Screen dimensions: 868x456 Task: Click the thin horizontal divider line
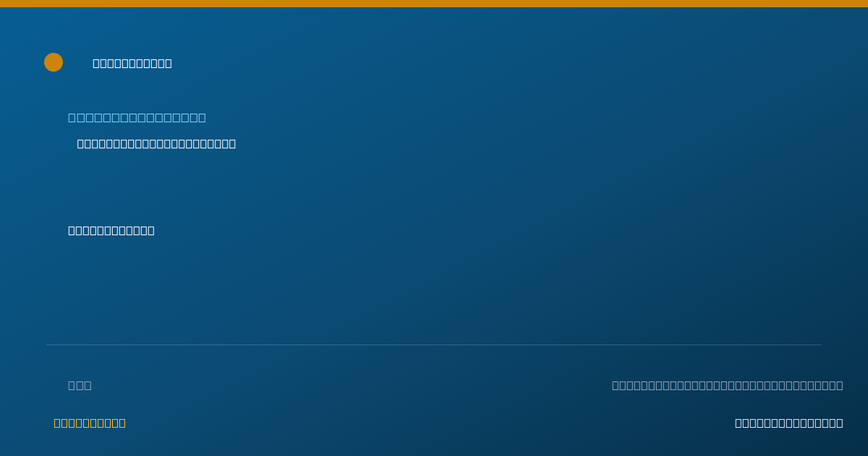coord(434,345)
